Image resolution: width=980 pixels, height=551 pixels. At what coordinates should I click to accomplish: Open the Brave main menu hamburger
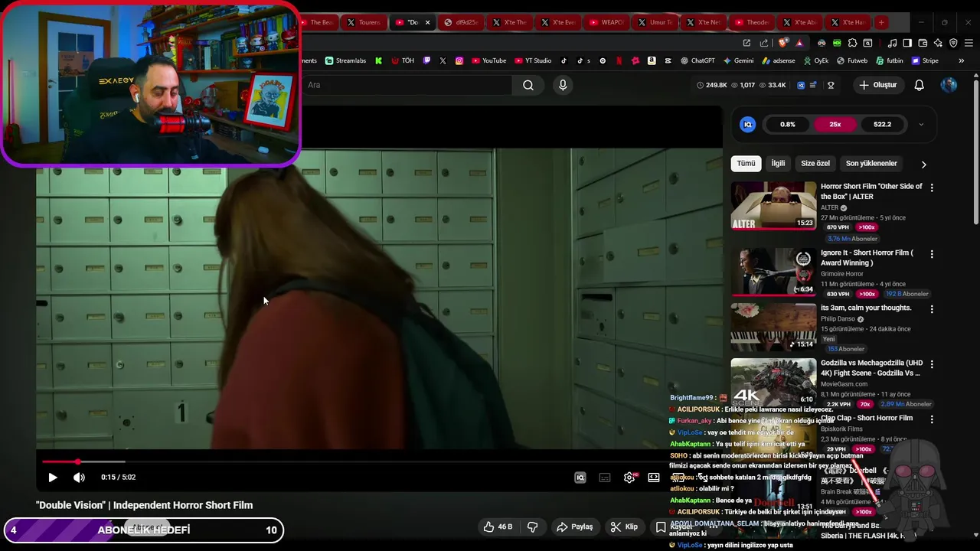969,43
